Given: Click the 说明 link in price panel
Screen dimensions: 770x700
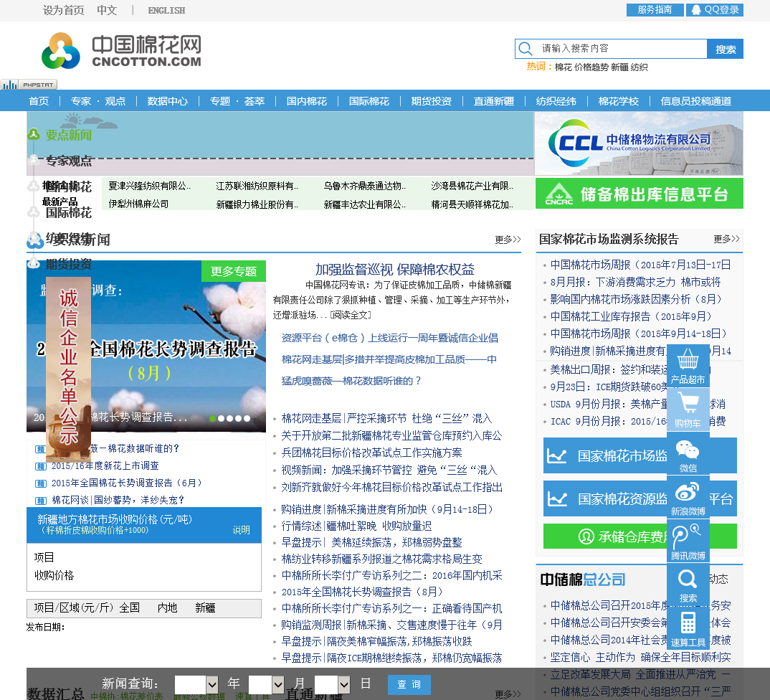Looking at the screenshot, I should click(241, 530).
